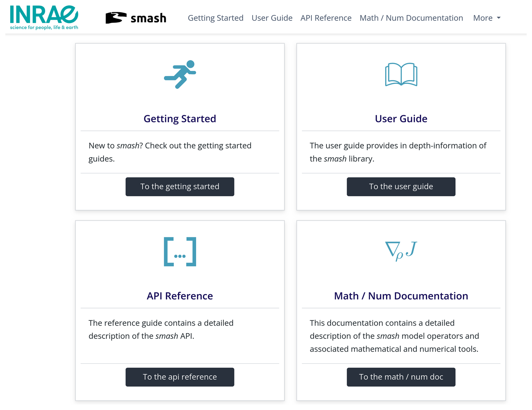This screenshot has height=410, width=532.
Task: Click the More dropdown caret arrow
Action: point(499,18)
